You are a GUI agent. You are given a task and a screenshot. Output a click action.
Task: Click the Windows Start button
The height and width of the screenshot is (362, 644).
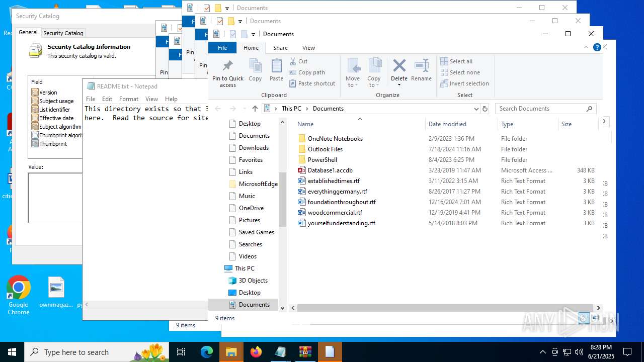[x=12, y=352]
